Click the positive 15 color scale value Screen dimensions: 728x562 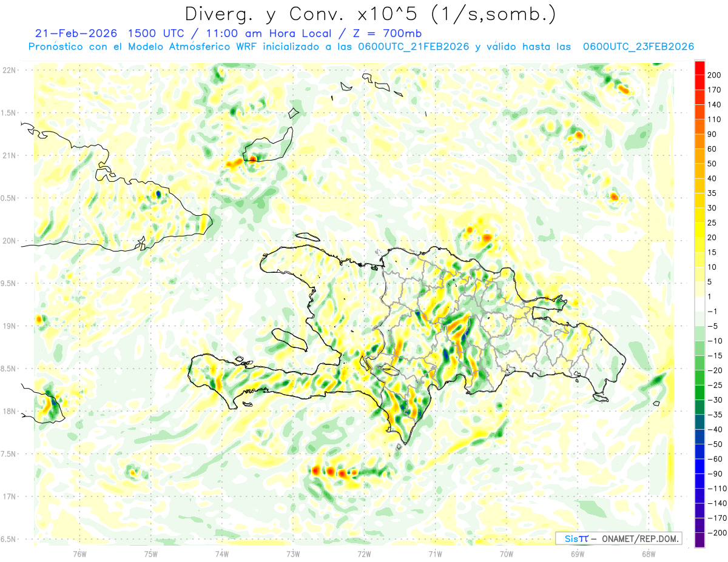click(x=713, y=252)
